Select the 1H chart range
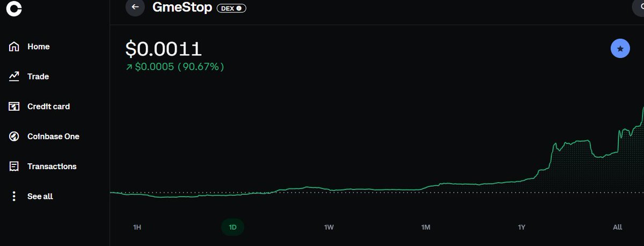Viewport: 644px width, 246px height. 137,227
